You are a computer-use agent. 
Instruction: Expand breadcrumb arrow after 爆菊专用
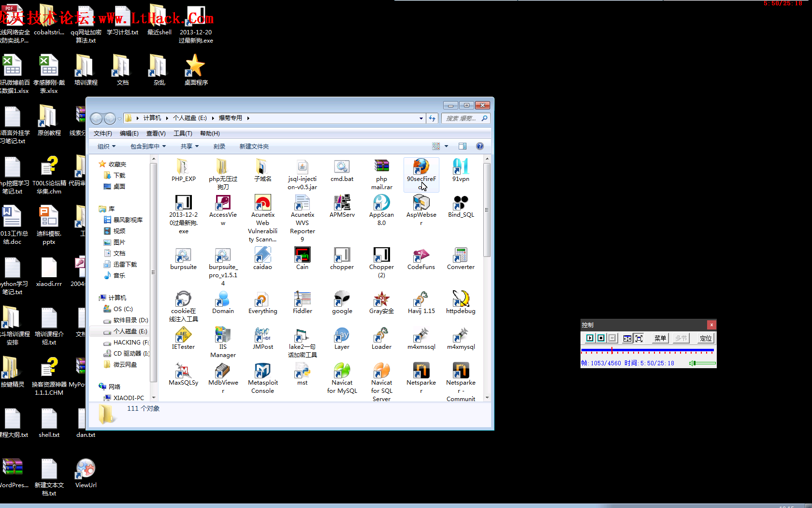coord(248,118)
